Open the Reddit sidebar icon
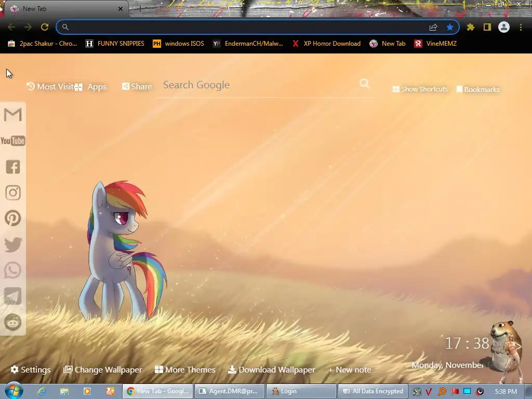 tap(13, 322)
